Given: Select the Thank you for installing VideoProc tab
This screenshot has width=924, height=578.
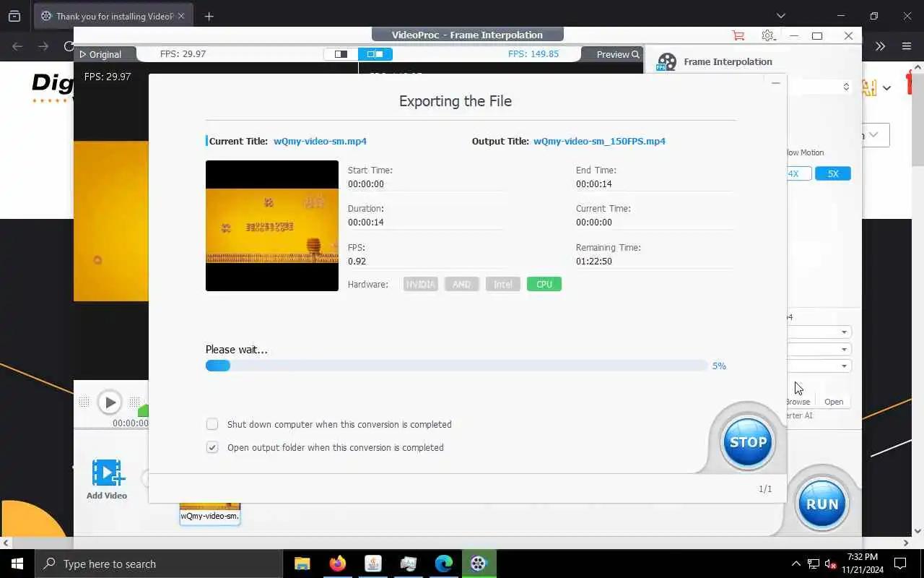Looking at the screenshot, I should pyautogui.click(x=113, y=16).
